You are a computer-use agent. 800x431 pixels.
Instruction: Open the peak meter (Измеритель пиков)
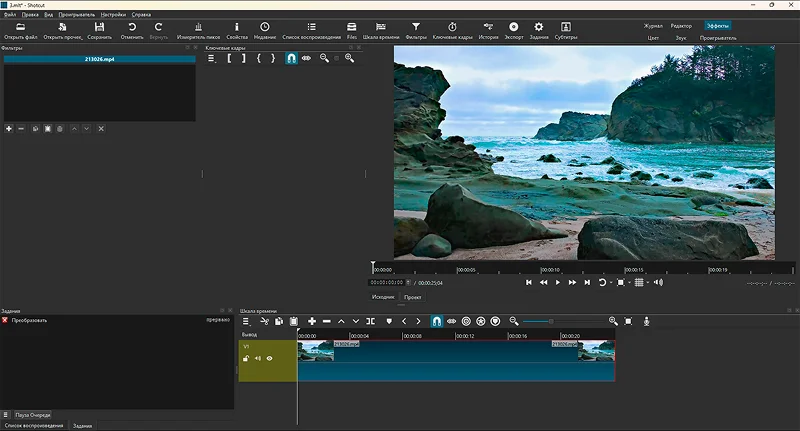[198, 31]
